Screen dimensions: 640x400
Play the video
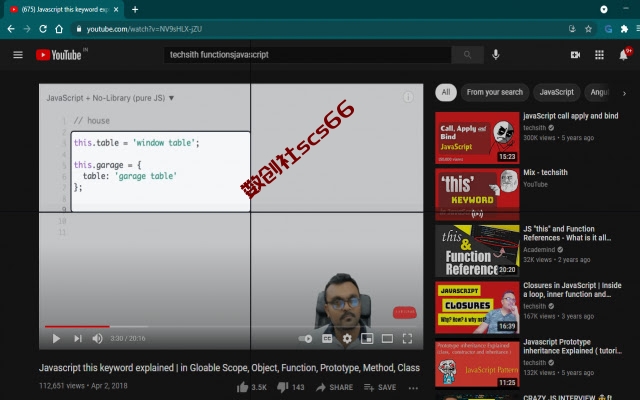point(56,338)
